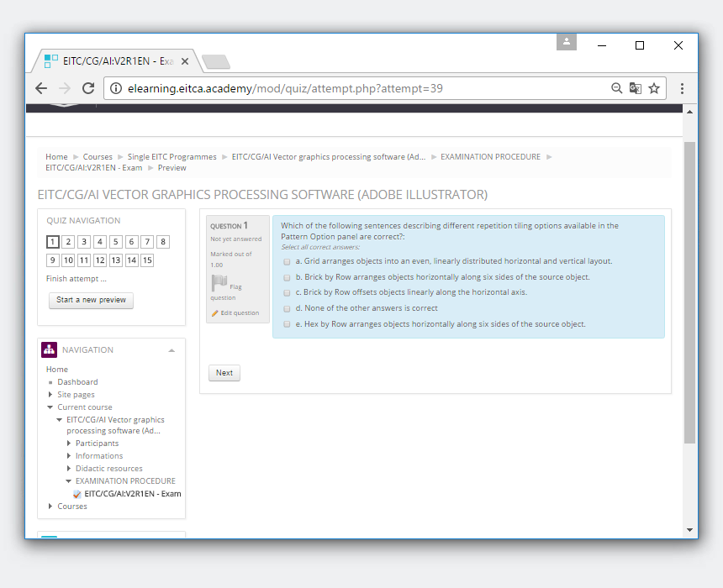Screen dimensions: 723x588
Task: Bookmark page with star icon
Action: click(654, 88)
